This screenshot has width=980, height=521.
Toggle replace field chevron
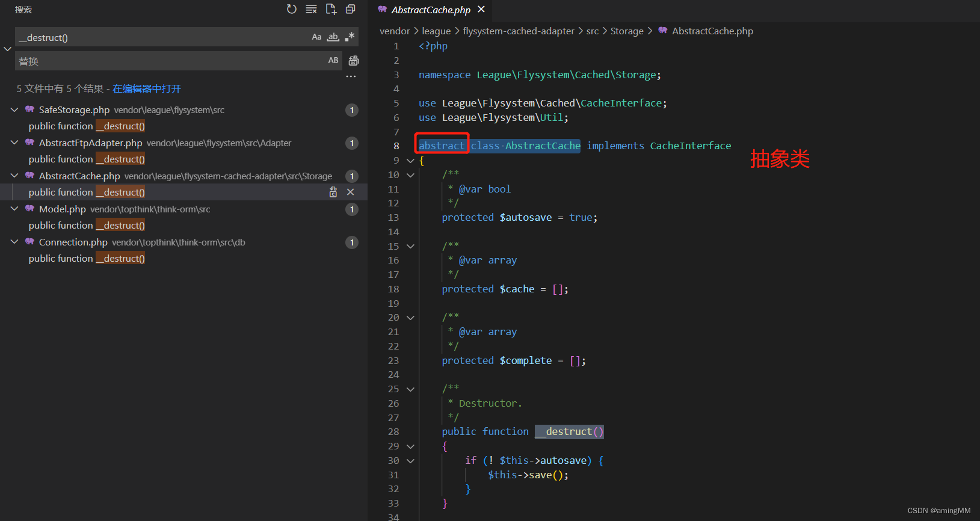point(7,49)
